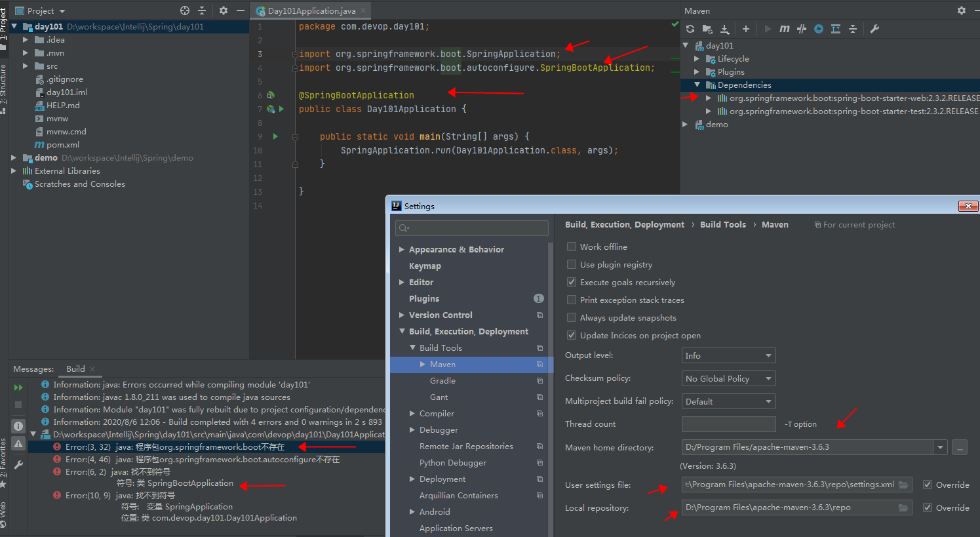Toggle warnings filter icon in Messages panel
The height and width of the screenshot is (537, 980).
tap(18, 444)
